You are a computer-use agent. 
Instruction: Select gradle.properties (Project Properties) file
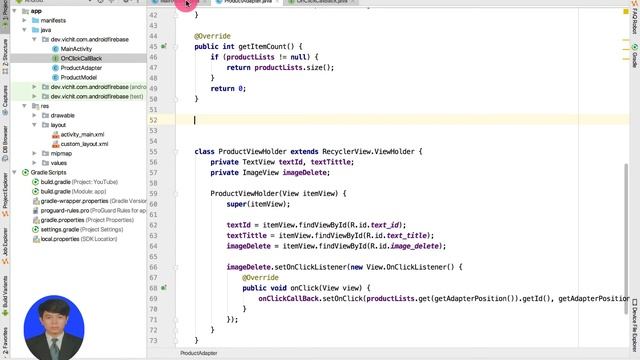(87, 220)
